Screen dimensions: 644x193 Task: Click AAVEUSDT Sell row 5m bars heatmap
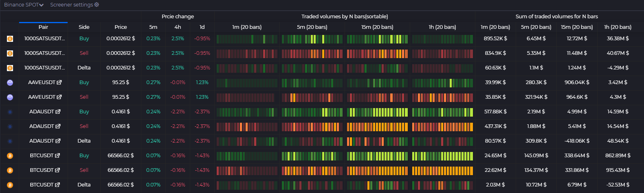[x=312, y=97]
